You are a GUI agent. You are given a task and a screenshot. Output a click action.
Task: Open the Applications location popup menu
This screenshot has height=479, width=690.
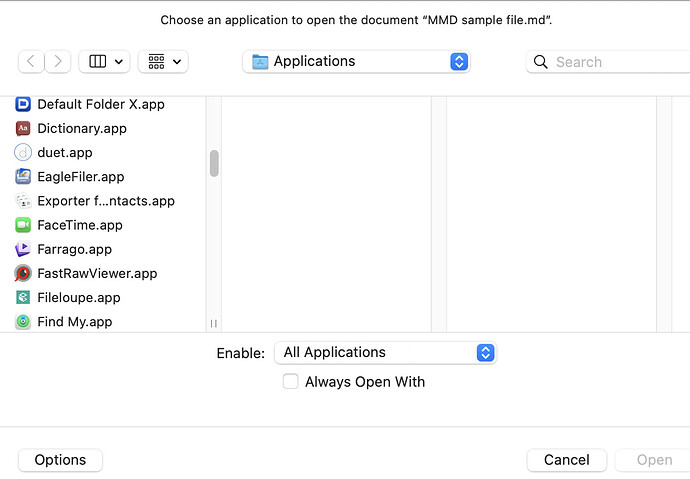(x=356, y=62)
